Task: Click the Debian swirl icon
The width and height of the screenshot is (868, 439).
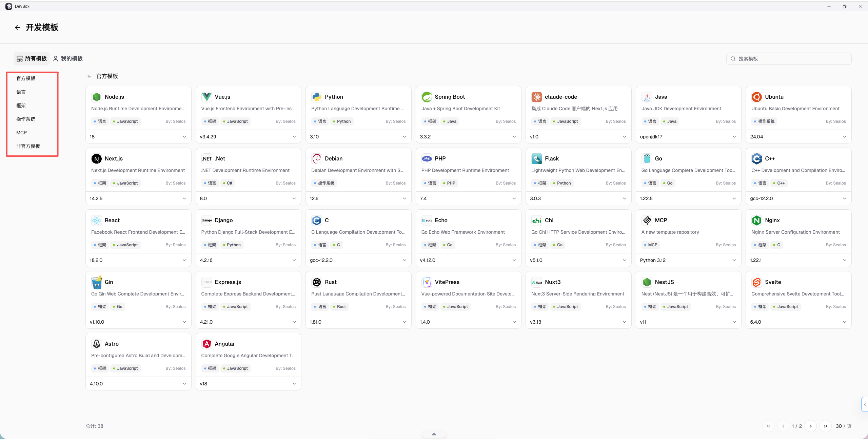Action: coord(317,159)
